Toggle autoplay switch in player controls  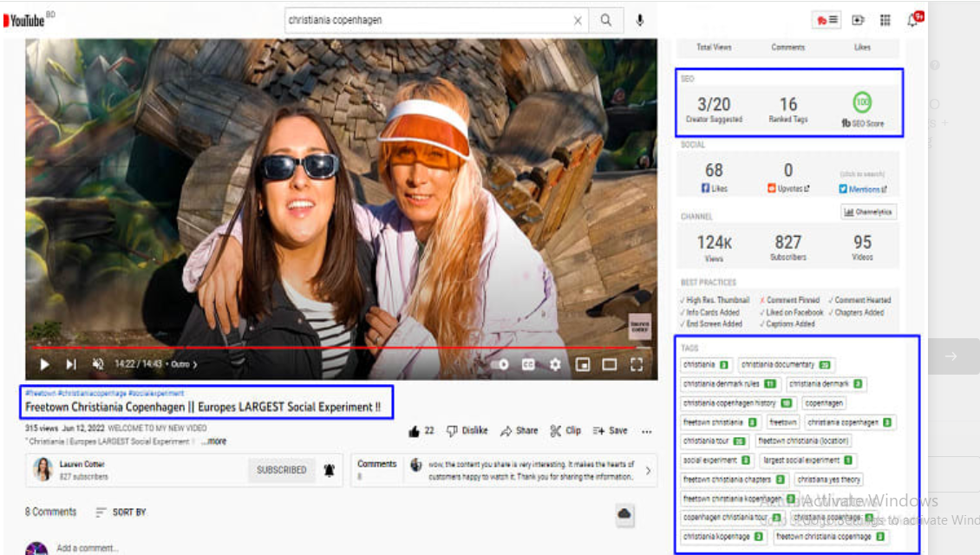[500, 365]
